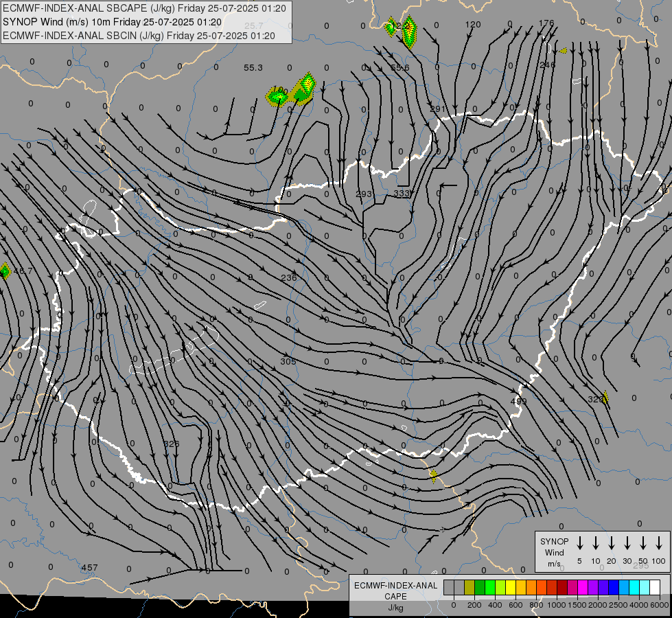Click the station value 120
This screenshot has height=618, width=672.
pyautogui.click(x=473, y=25)
